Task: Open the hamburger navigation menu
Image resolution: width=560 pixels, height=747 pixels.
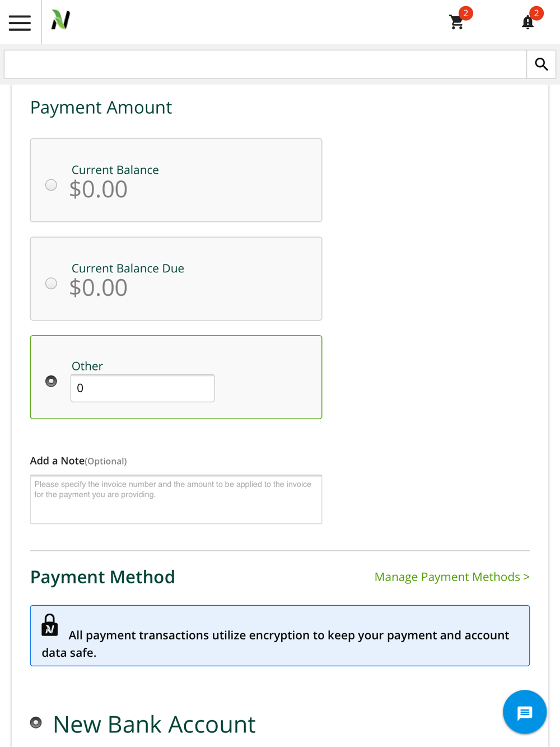Action: point(20,22)
